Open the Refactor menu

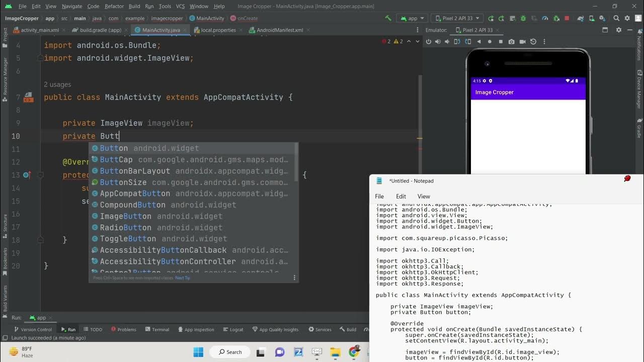[x=114, y=6]
